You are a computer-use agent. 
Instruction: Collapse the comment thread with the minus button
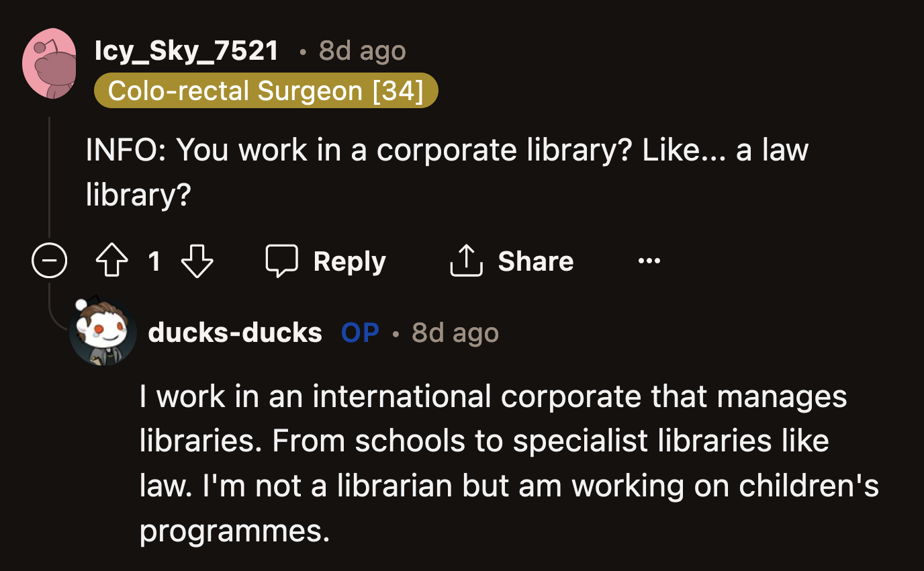click(49, 261)
